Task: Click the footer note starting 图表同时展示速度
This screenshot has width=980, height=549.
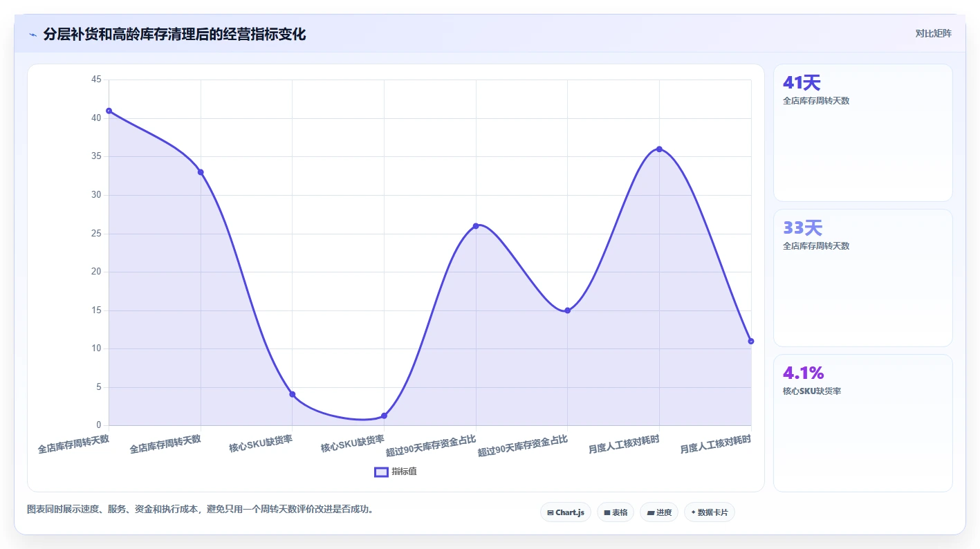Action: [202, 510]
